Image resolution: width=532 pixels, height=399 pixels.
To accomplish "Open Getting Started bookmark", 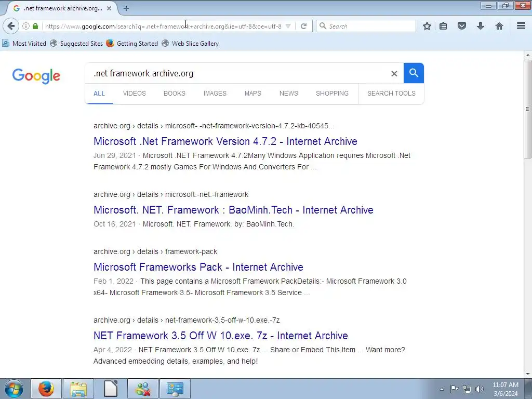I will pos(132,44).
